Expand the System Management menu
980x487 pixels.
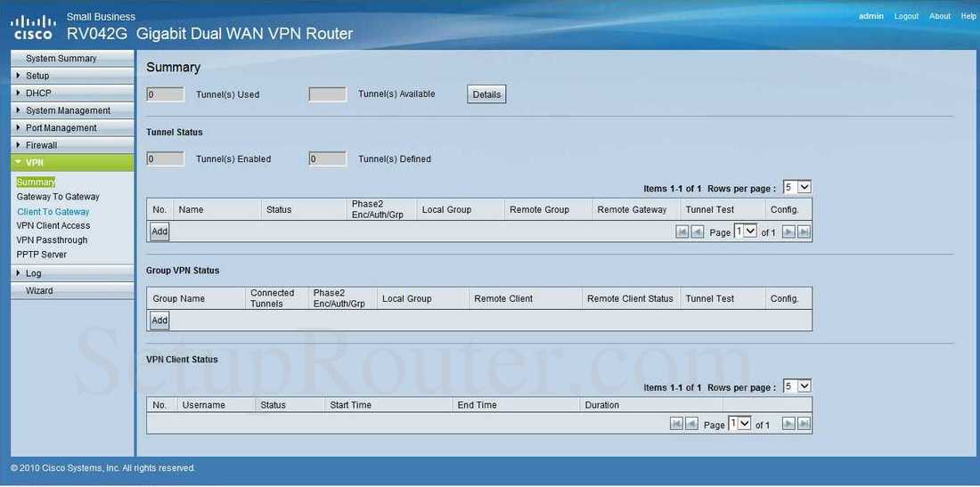click(72, 110)
